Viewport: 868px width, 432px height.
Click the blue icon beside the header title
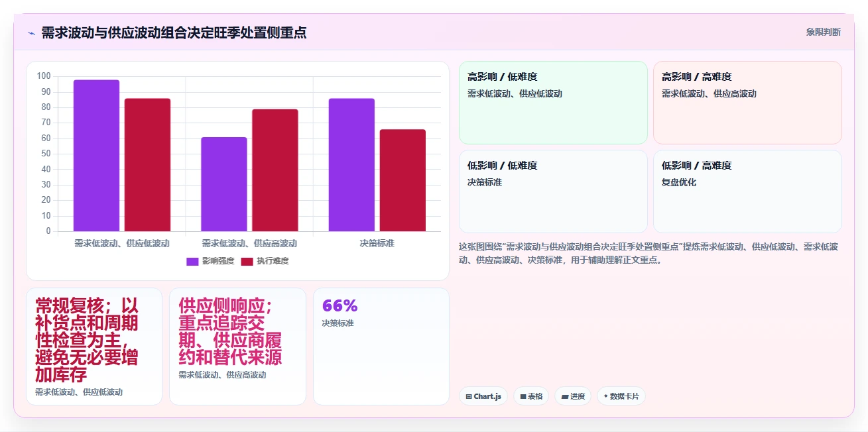tap(31, 33)
